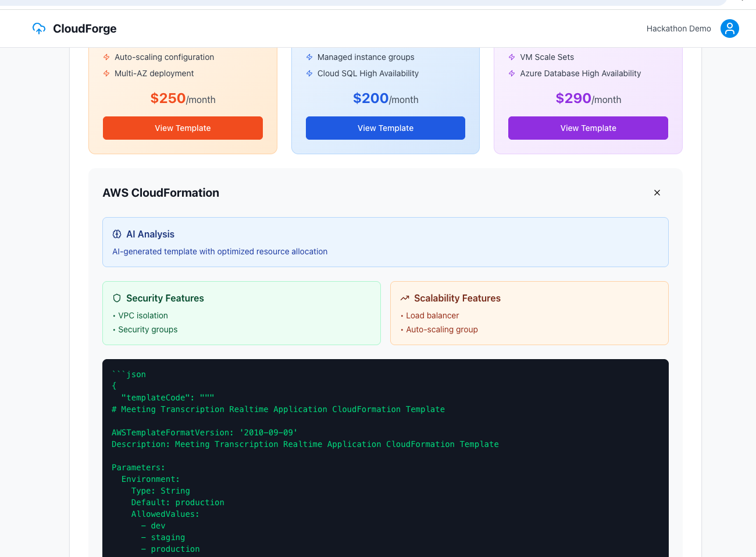Image resolution: width=756 pixels, height=557 pixels.
Task: Click the Auto-scaling configuration feature text
Action: point(164,57)
